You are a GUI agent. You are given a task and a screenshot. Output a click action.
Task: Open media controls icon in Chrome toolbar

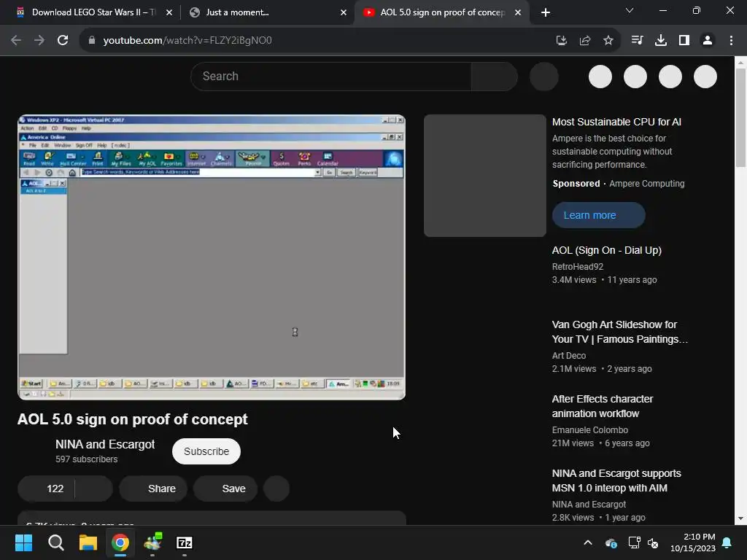click(637, 41)
